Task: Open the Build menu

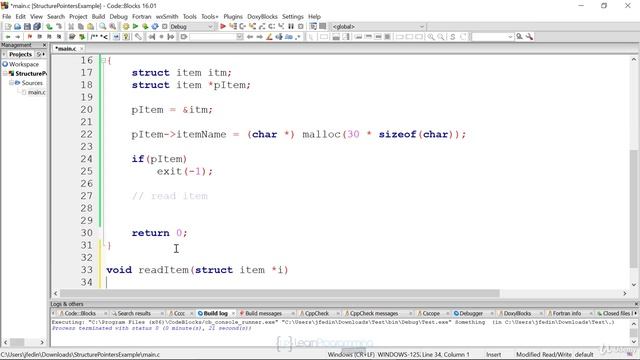Action: [x=98, y=16]
